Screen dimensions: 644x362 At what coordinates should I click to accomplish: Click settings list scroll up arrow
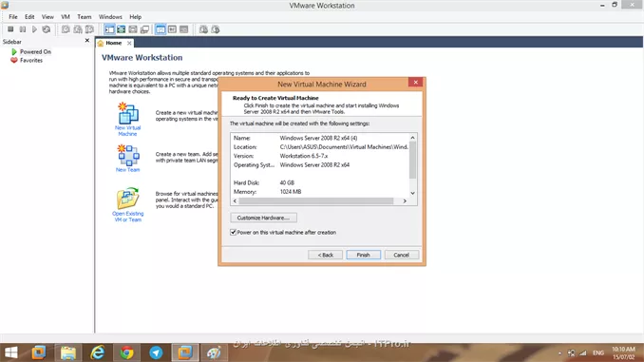(413, 138)
